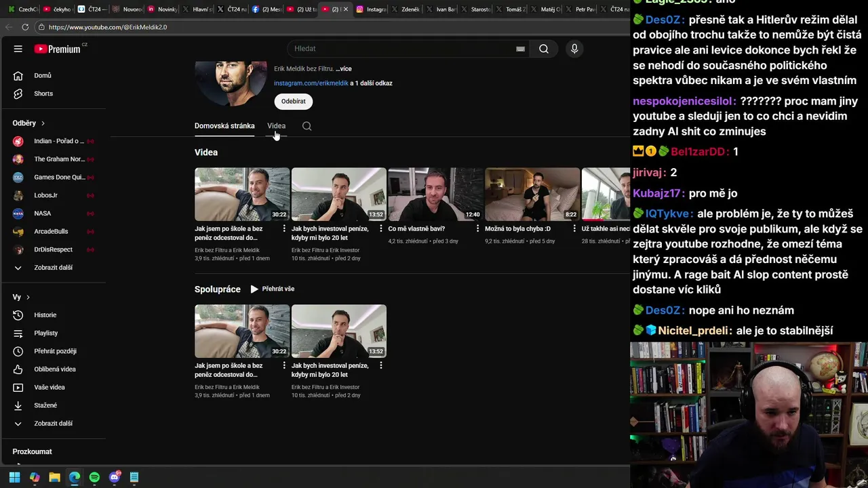Open Spotify from taskbar

click(94, 477)
